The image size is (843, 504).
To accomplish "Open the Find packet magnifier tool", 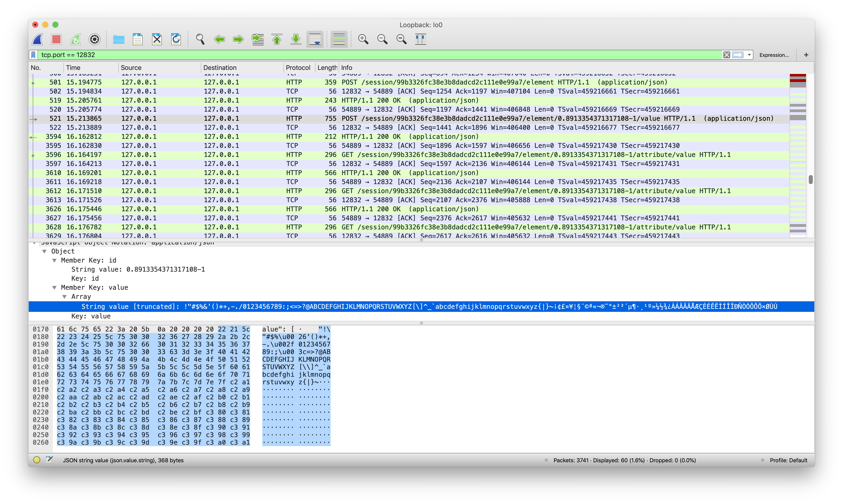I will [200, 39].
